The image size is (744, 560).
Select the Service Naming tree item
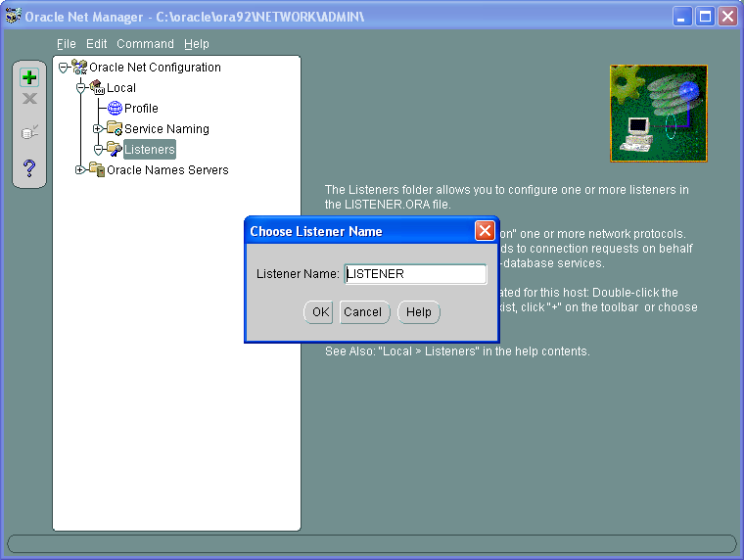point(166,128)
